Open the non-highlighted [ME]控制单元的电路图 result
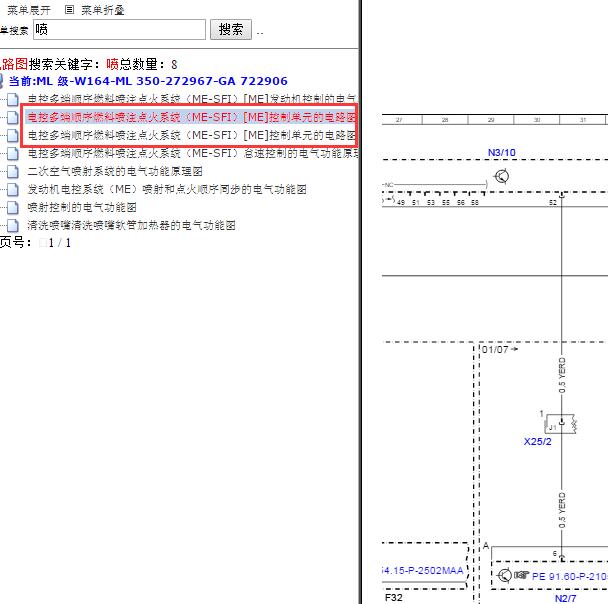 tap(191, 135)
